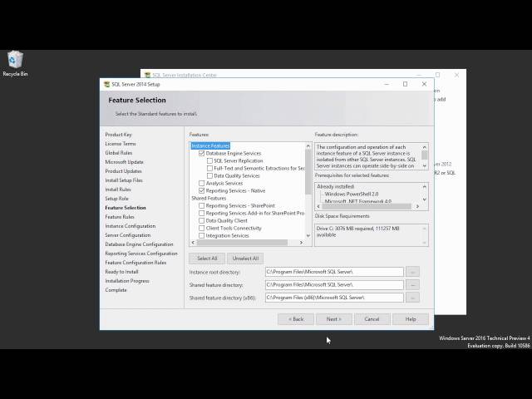Select the Shared Features tree node
This screenshot has width=532, height=399.
(x=209, y=198)
